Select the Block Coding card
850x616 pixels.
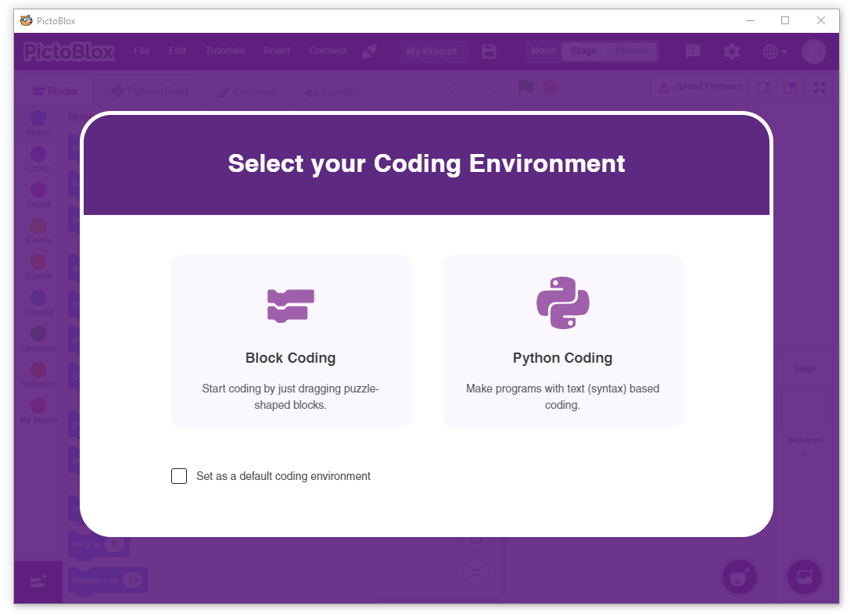[291, 342]
